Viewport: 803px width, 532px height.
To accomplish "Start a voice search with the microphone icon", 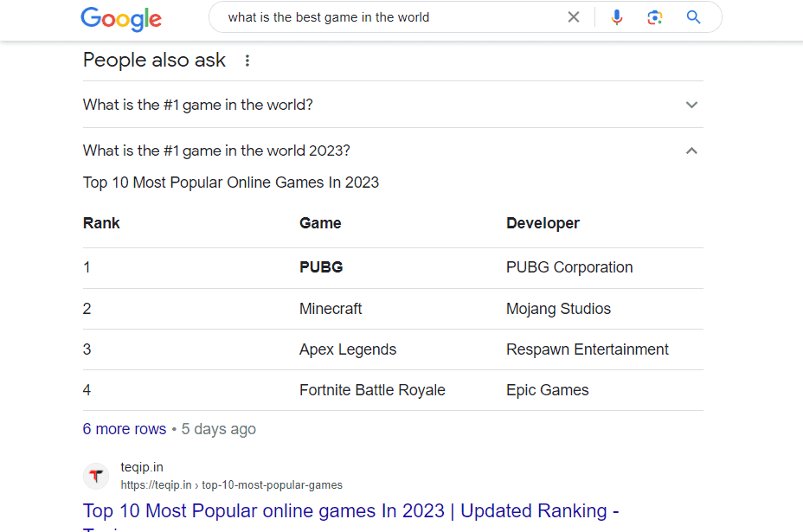I will click(x=616, y=16).
